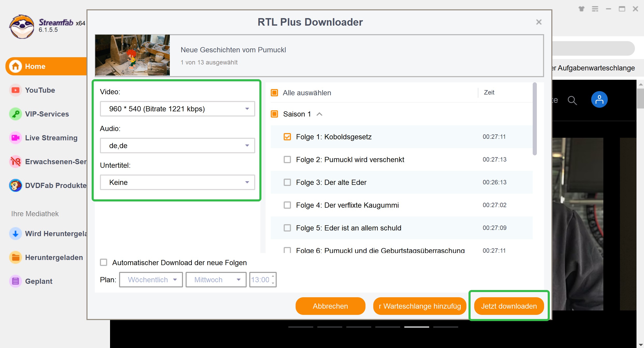Open the Video resolution dropdown

[178, 109]
